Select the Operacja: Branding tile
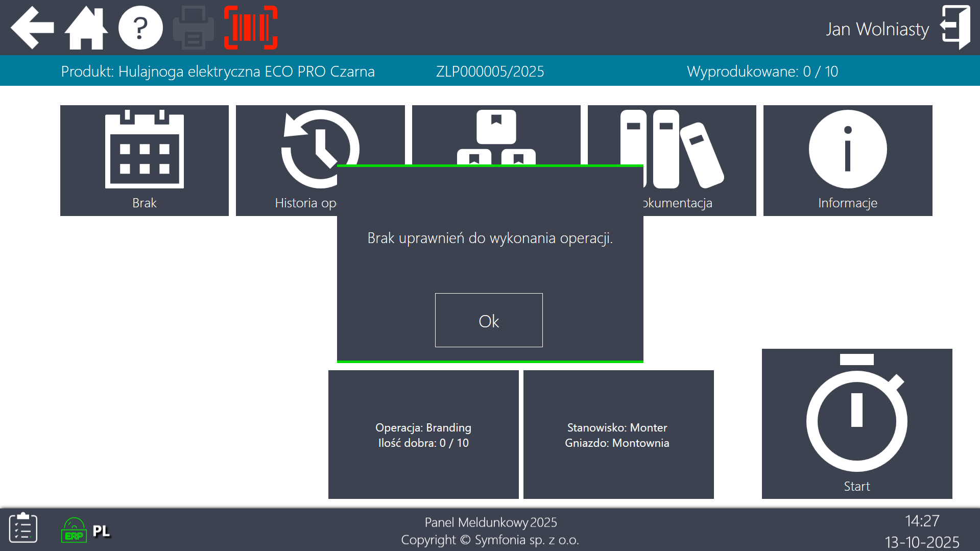Viewport: 980px width, 551px height. click(x=423, y=435)
